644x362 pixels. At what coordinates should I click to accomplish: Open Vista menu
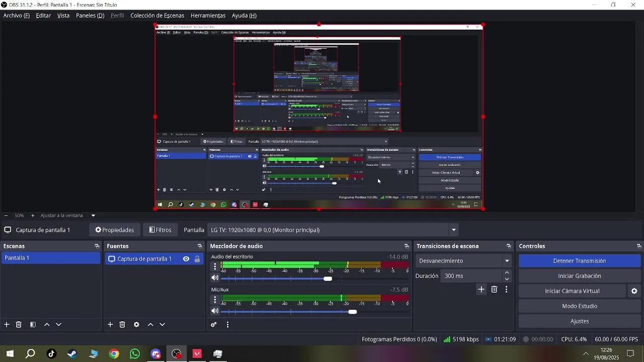tap(63, 16)
